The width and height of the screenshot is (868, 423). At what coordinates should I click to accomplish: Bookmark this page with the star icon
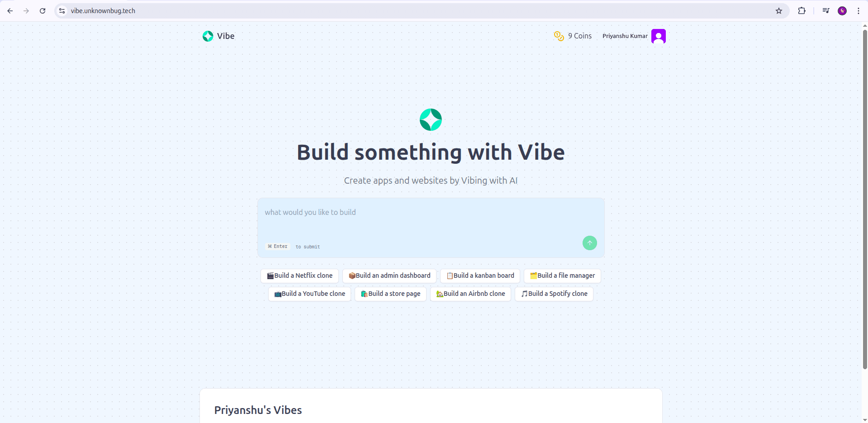[778, 11]
